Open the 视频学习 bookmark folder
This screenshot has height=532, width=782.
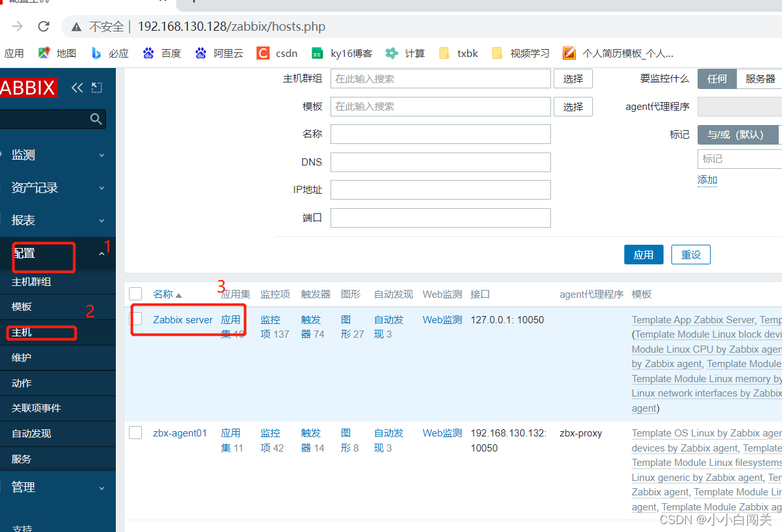pos(521,54)
